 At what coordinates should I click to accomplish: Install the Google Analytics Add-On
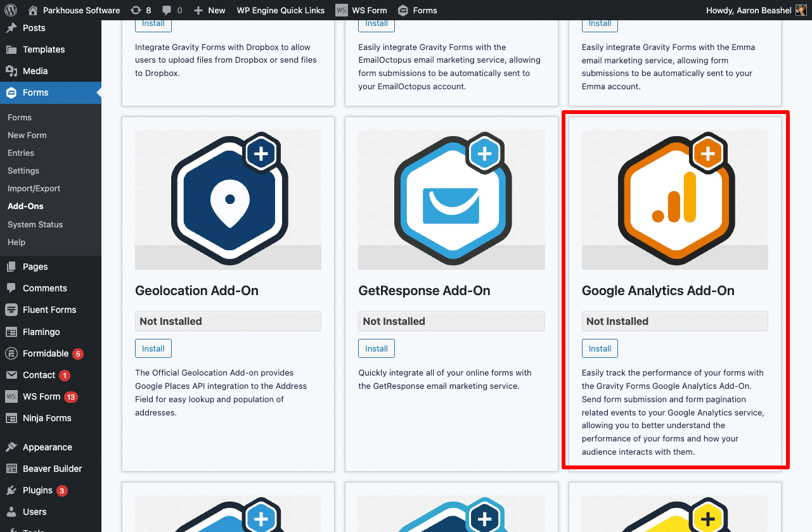point(600,348)
